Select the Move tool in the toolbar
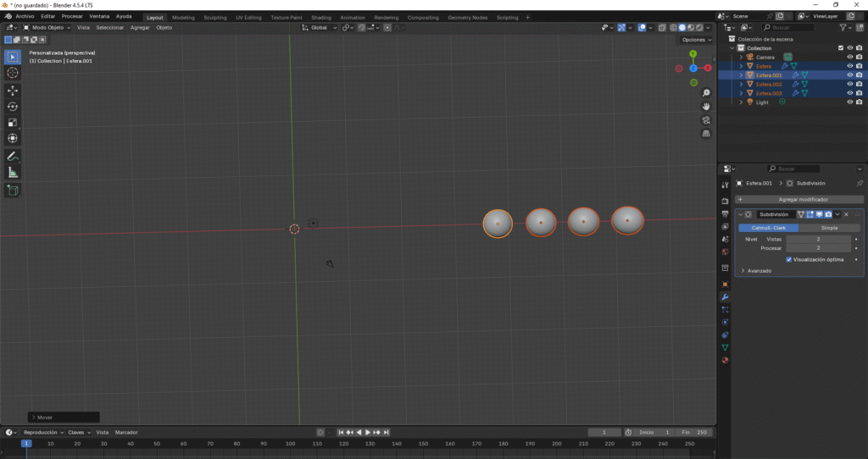This screenshot has height=459, width=868. coord(13,90)
